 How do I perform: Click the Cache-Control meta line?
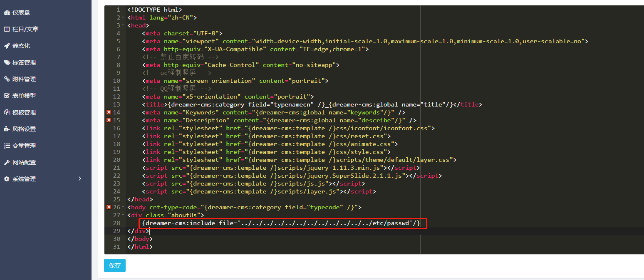tap(241, 65)
